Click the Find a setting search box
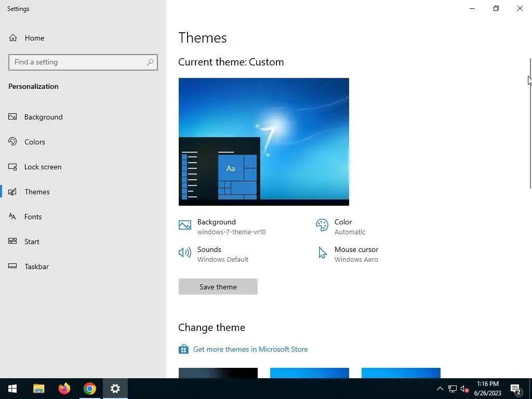The width and height of the screenshot is (532, 399). coord(83,62)
